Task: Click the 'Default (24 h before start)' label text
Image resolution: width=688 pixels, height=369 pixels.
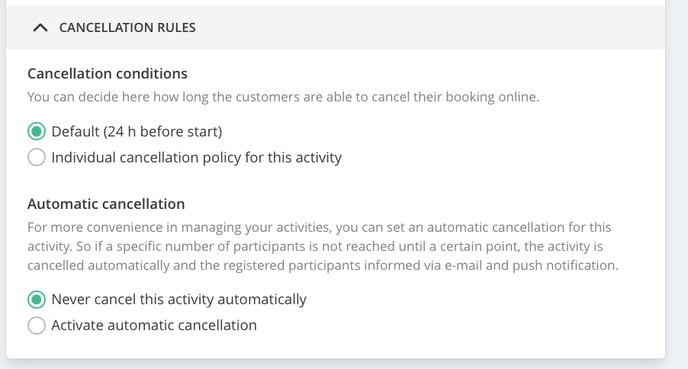Action: tap(137, 132)
